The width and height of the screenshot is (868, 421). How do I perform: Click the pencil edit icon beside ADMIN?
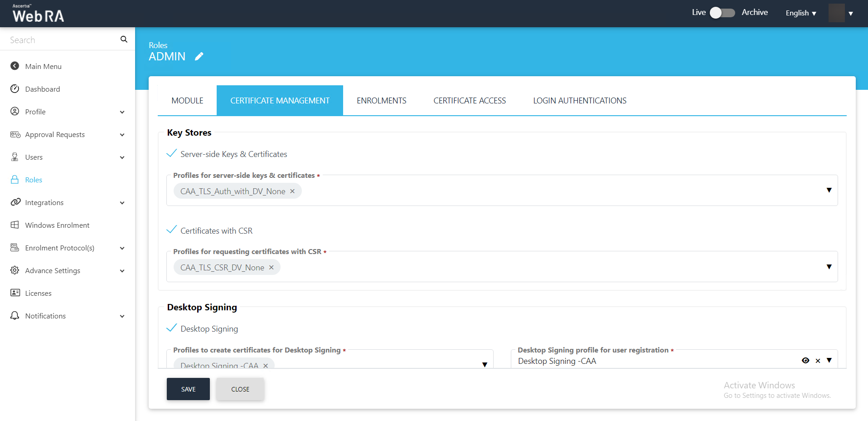199,56
